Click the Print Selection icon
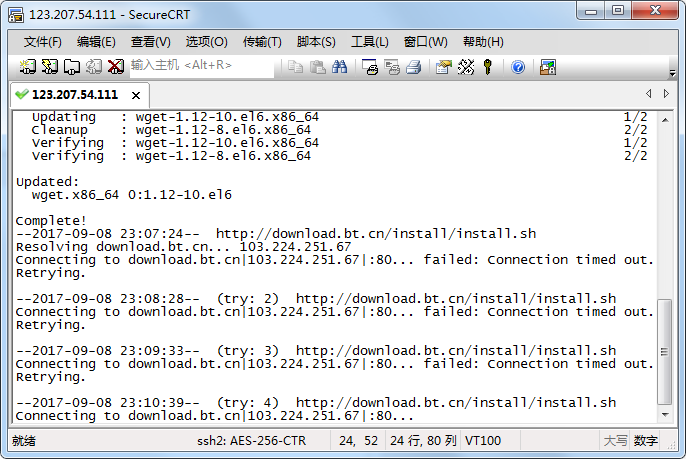 coord(392,67)
